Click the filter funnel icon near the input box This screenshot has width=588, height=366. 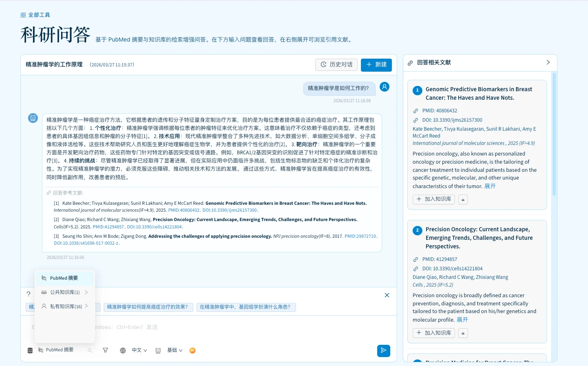pyautogui.click(x=105, y=350)
